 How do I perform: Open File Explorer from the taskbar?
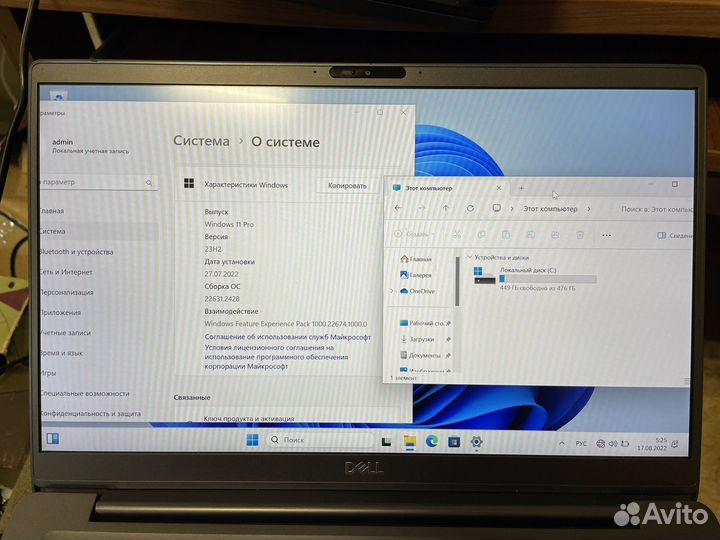tap(409, 442)
